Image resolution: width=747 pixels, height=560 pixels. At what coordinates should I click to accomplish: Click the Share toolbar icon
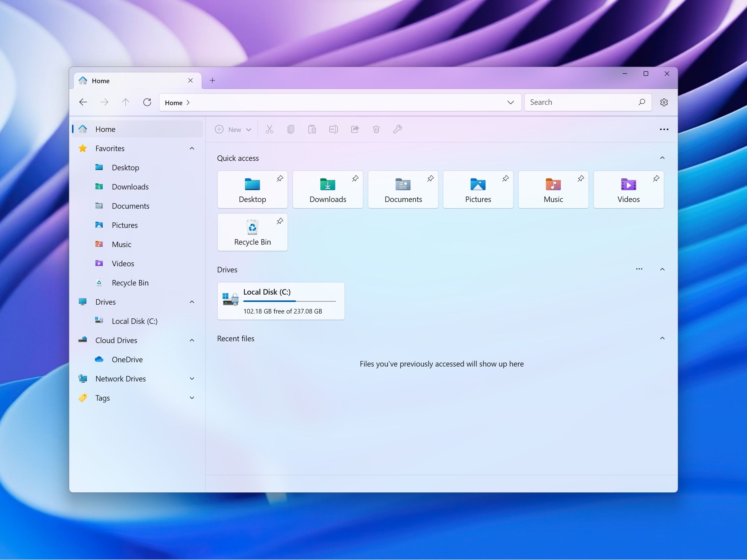[x=355, y=129]
